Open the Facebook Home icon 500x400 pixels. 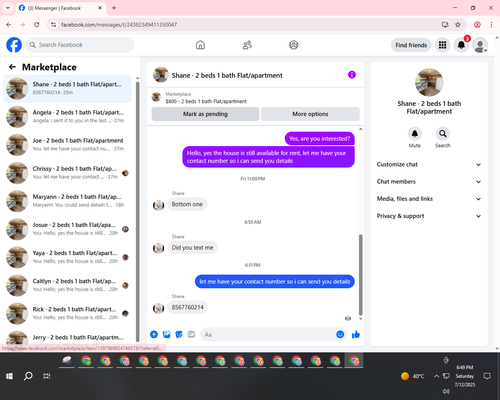point(200,45)
